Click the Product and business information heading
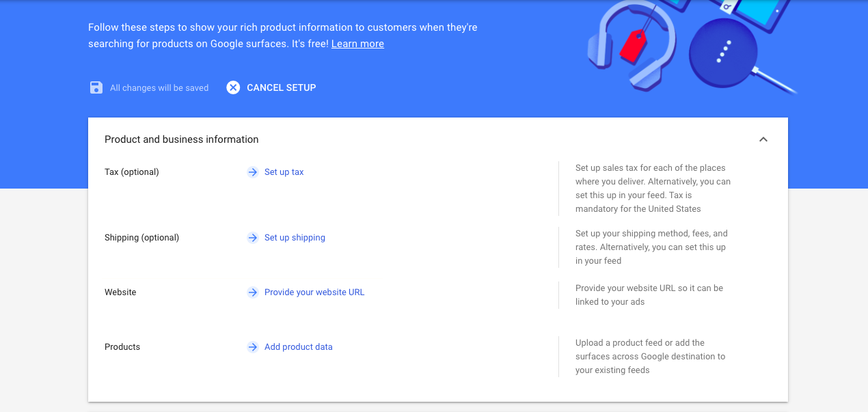Image resolution: width=868 pixels, height=412 pixels. (x=182, y=139)
